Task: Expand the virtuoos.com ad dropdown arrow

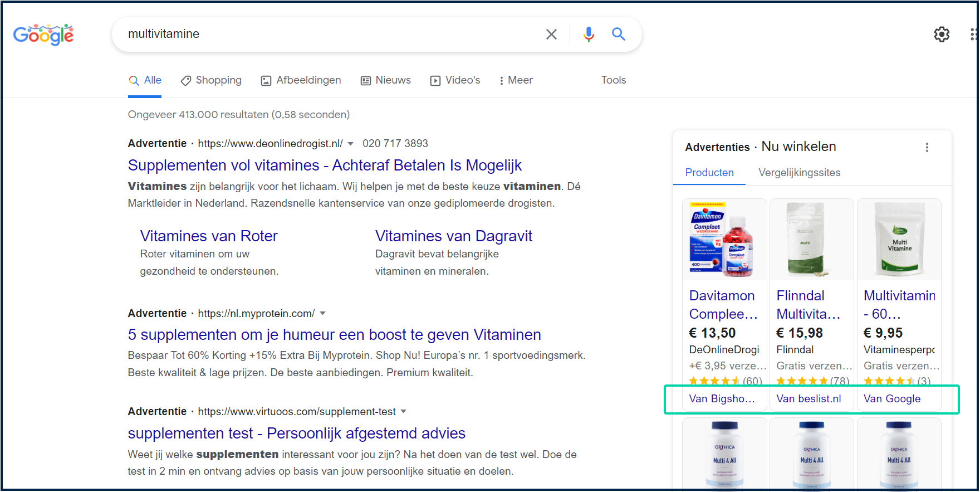Action: click(x=404, y=411)
